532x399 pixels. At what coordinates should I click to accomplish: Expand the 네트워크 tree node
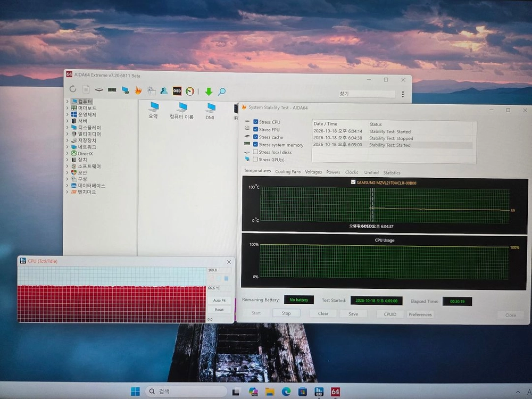[67, 147]
